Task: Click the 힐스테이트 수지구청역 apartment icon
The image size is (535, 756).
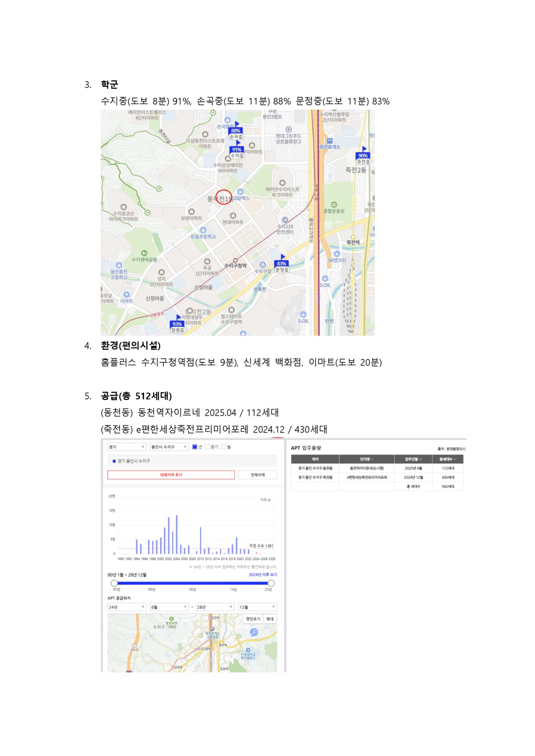Action: [x=231, y=310]
